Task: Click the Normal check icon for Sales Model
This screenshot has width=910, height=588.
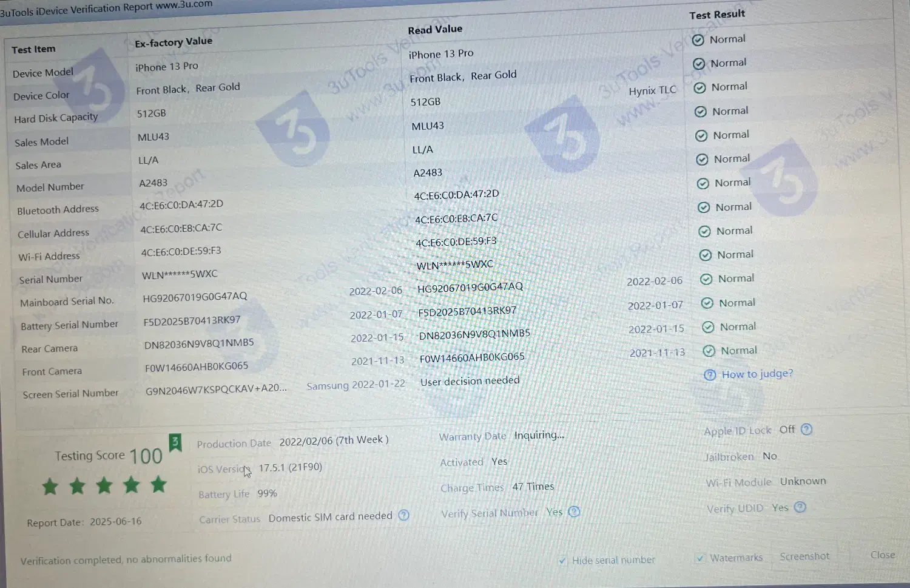Action: tap(701, 112)
